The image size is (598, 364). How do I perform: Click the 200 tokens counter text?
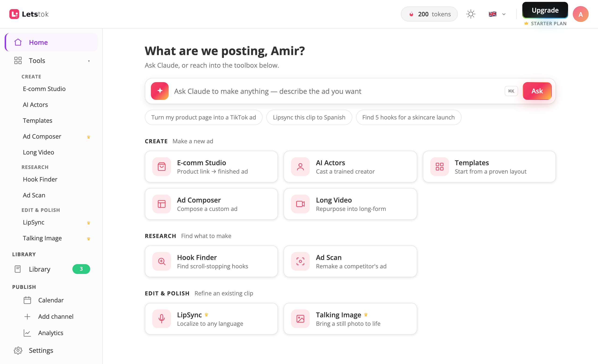click(x=434, y=14)
